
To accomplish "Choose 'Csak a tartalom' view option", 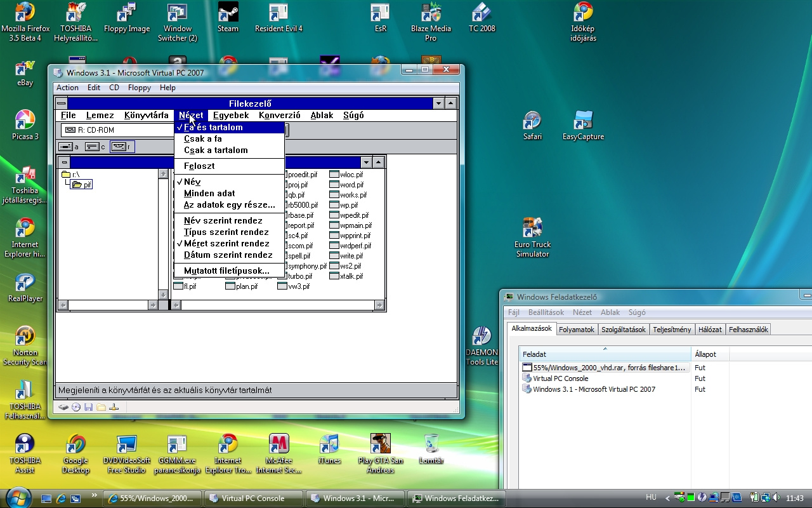I will click(x=229, y=150).
